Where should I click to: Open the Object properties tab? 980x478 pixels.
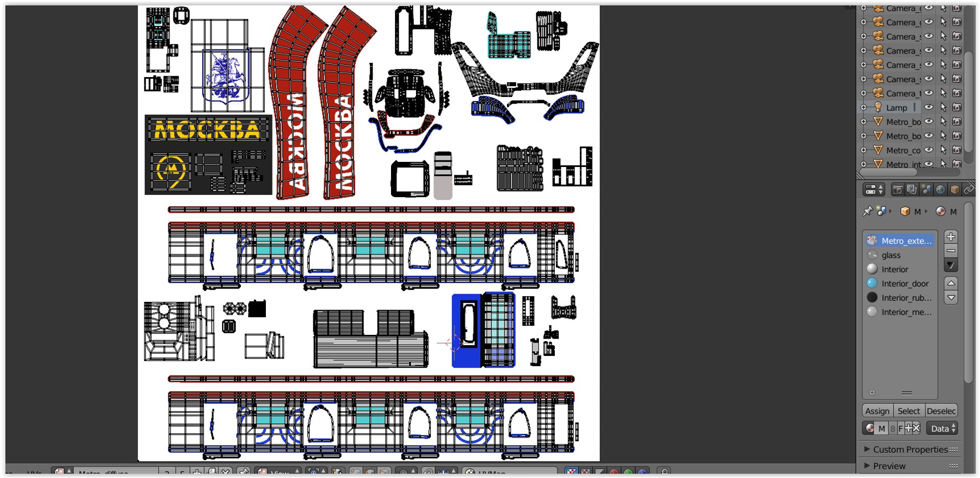coord(954,189)
